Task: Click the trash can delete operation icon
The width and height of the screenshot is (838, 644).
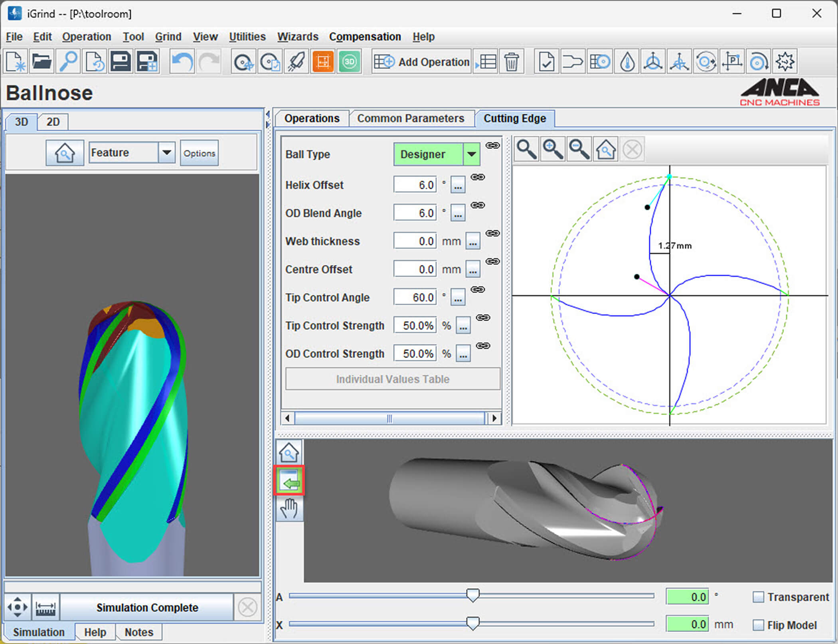Action: 511,62
